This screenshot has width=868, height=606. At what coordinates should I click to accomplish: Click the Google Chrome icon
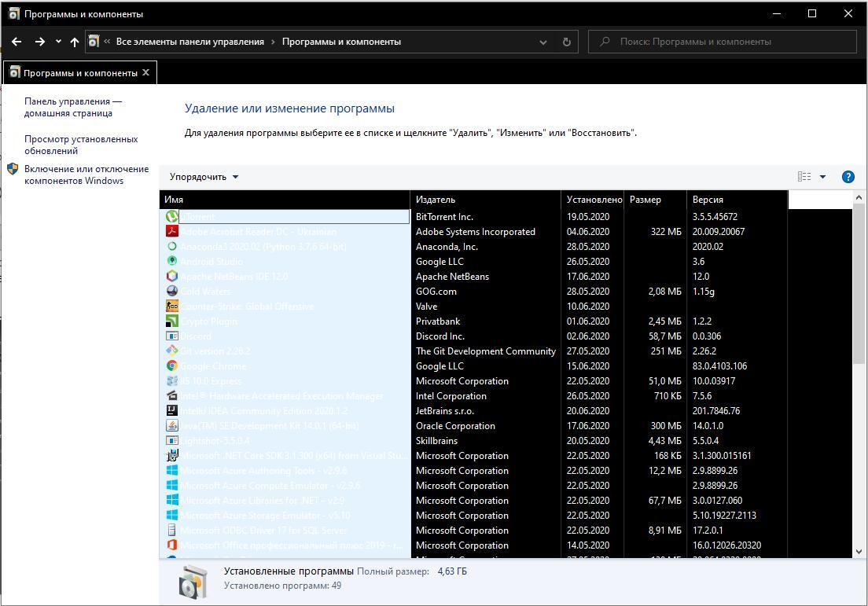(x=172, y=365)
